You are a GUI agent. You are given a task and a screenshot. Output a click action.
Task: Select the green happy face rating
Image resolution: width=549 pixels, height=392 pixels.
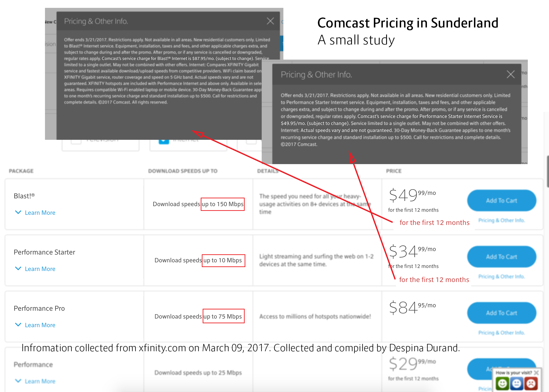(x=502, y=384)
